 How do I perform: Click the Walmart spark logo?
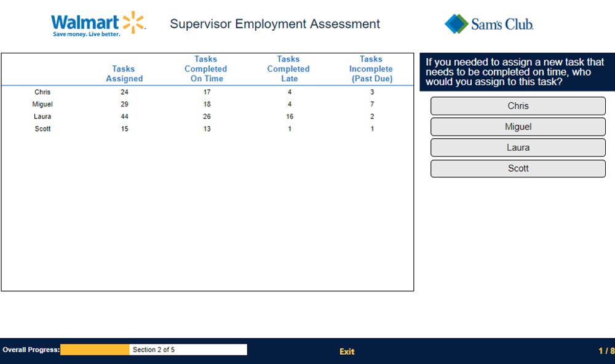tap(133, 22)
